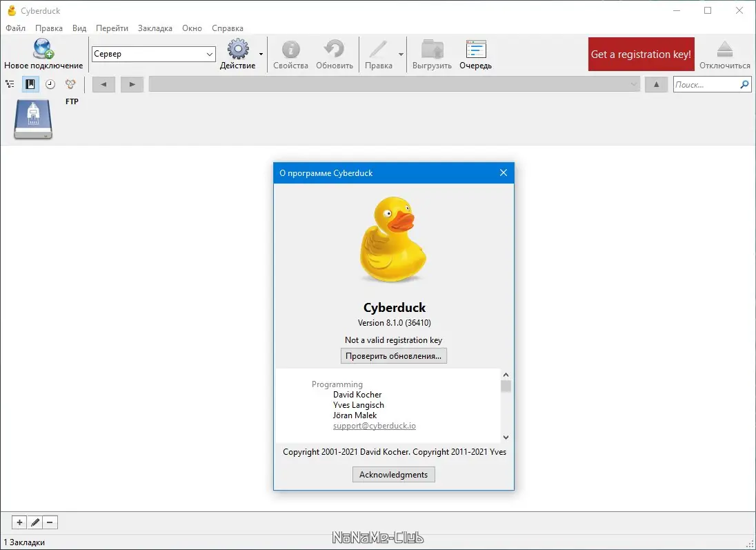
Task: Click the Yves Langisch credit line
Action: point(358,405)
